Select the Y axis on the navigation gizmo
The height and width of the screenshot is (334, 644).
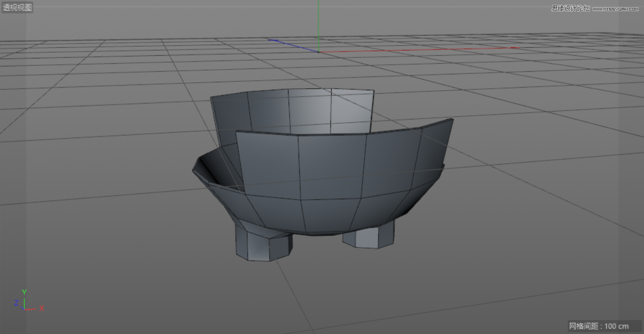coord(24,292)
